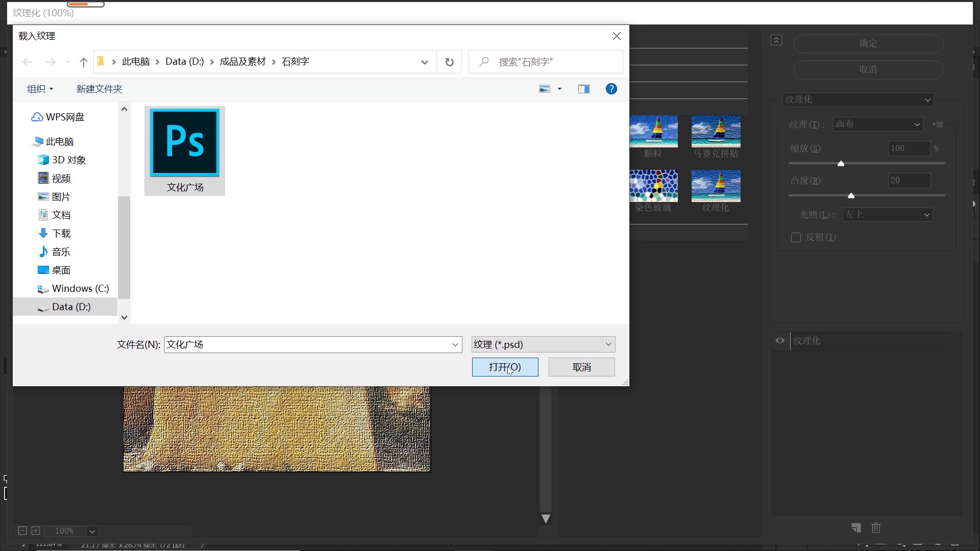Click 新建文件夹 in the toolbar
Image resolution: width=980 pixels, height=551 pixels.
[100, 89]
